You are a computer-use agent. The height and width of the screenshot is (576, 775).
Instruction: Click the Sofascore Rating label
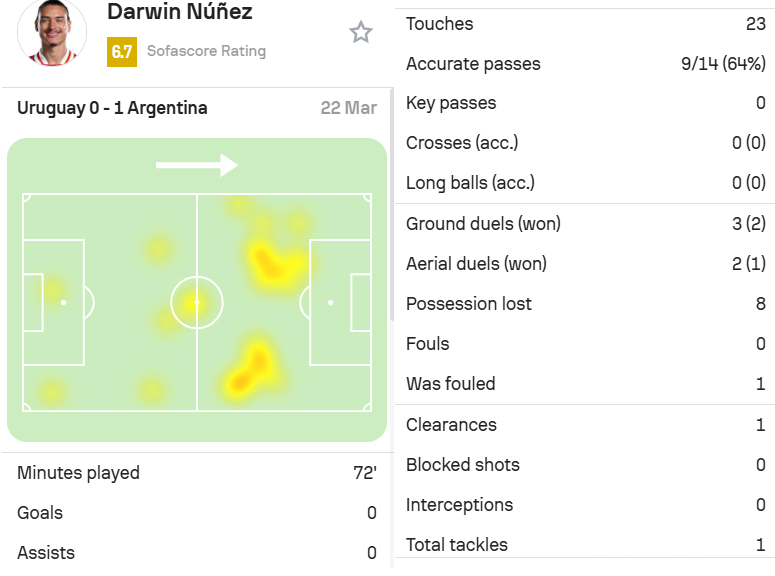[207, 51]
